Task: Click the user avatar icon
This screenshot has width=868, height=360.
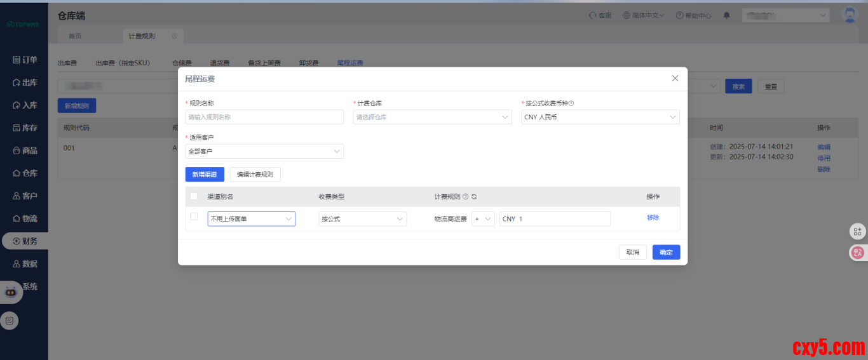Action: (x=849, y=15)
